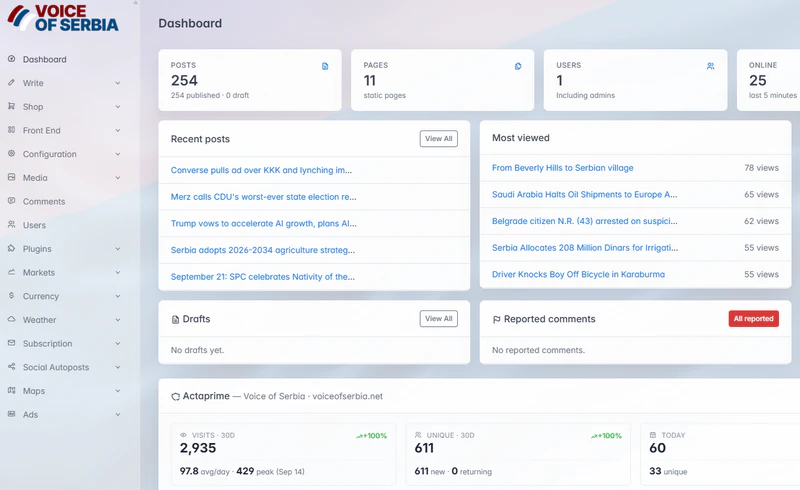Open the Weather menu item
Viewport: 800px width, 490px height.
pyautogui.click(x=39, y=320)
